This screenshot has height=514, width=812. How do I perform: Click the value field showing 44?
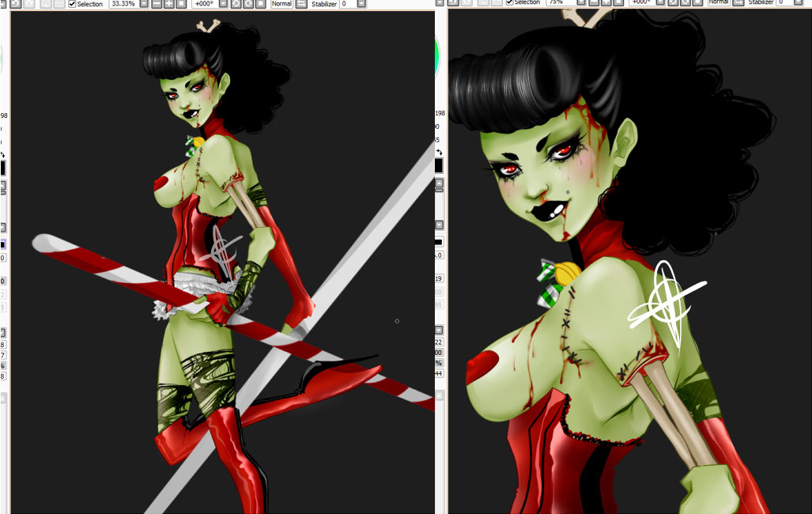tap(439, 373)
